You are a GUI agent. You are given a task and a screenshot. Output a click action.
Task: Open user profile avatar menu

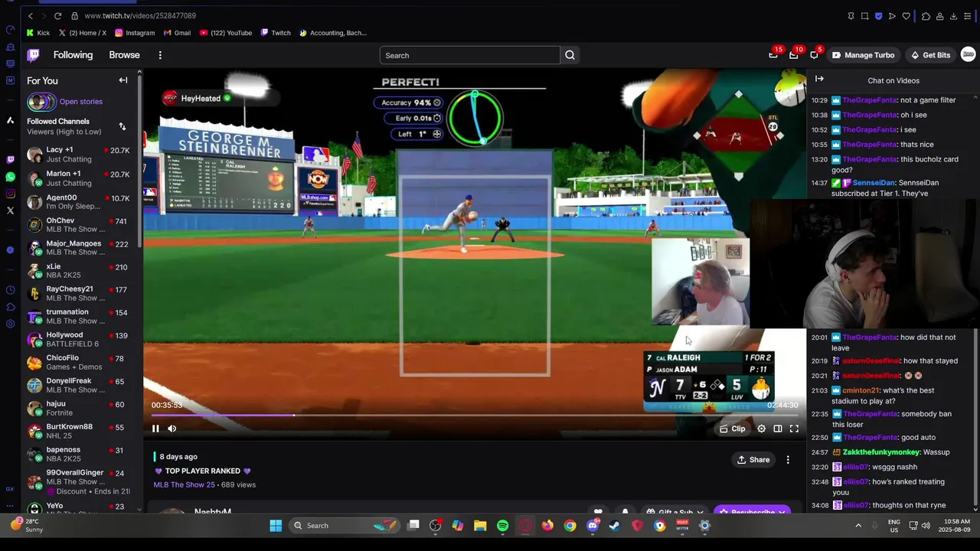pos(968,54)
